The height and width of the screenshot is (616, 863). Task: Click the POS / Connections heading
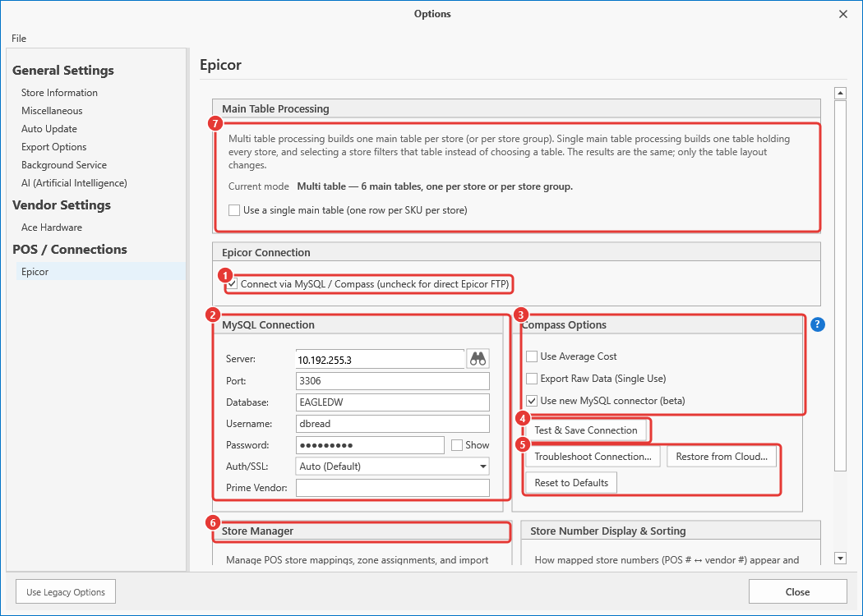point(70,250)
